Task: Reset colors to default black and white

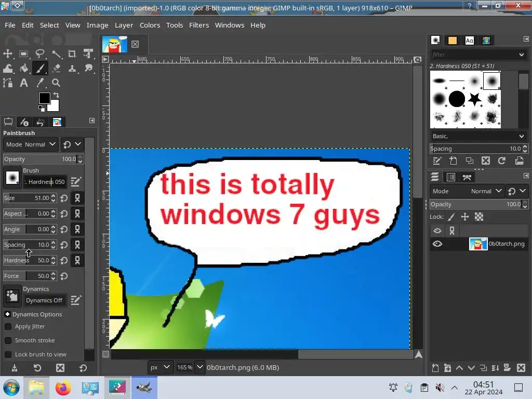Action: tap(42, 109)
